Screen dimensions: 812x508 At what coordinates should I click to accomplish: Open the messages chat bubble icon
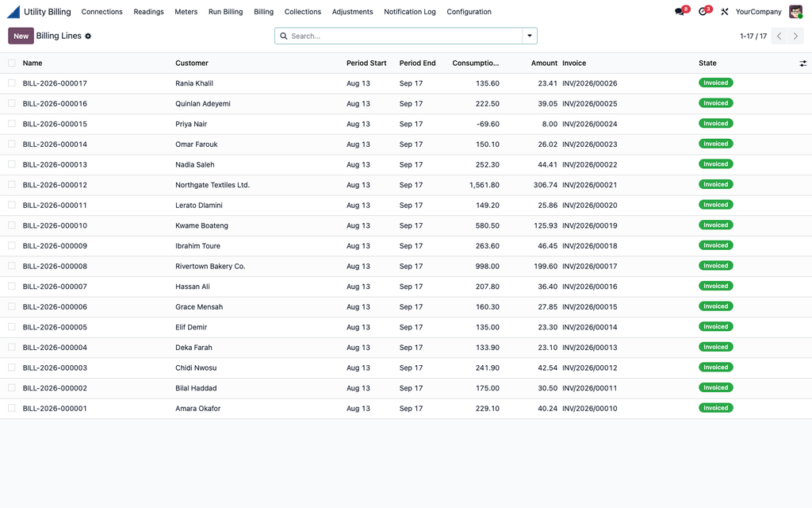point(680,11)
